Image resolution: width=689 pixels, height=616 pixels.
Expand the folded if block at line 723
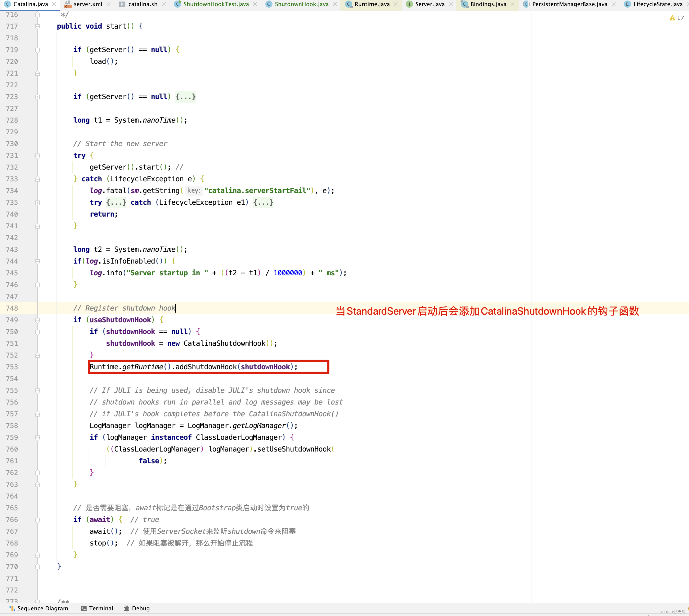tap(38, 97)
